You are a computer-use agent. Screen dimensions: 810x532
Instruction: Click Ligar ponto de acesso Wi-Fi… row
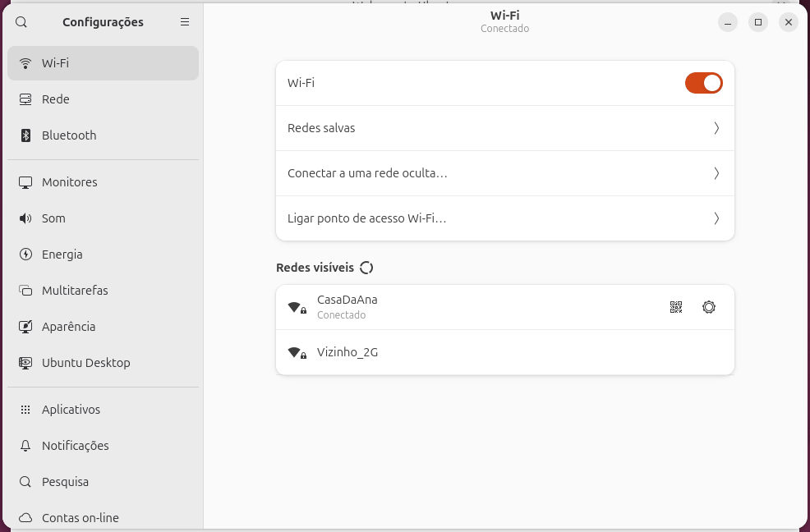coord(504,218)
